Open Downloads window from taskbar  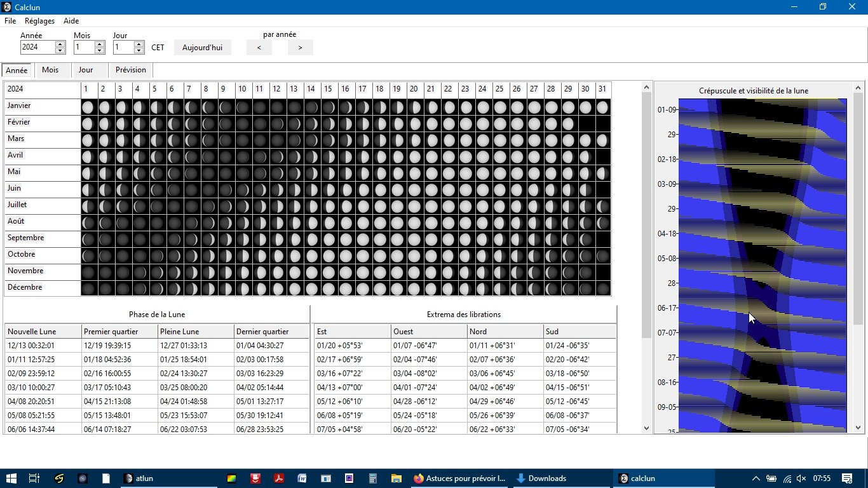pos(562,478)
